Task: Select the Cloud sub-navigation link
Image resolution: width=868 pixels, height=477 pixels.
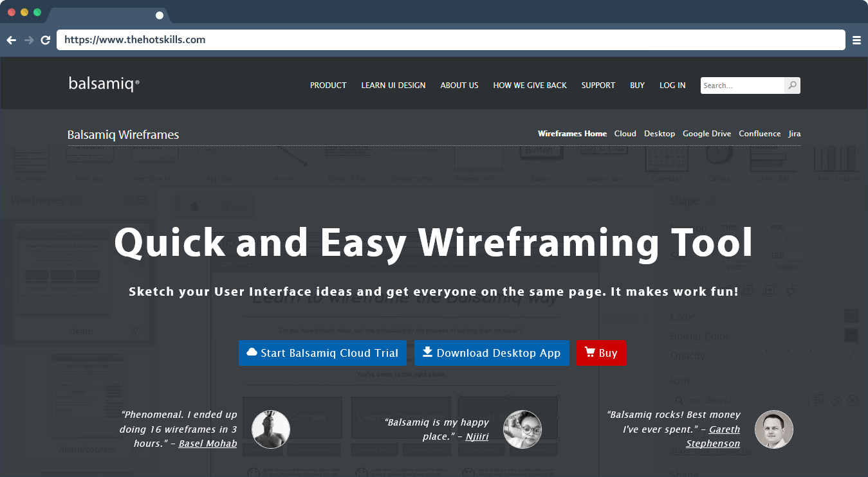Action: [x=625, y=134]
